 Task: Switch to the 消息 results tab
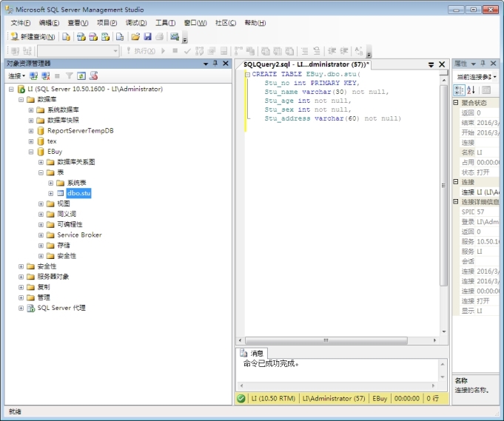(252, 354)
